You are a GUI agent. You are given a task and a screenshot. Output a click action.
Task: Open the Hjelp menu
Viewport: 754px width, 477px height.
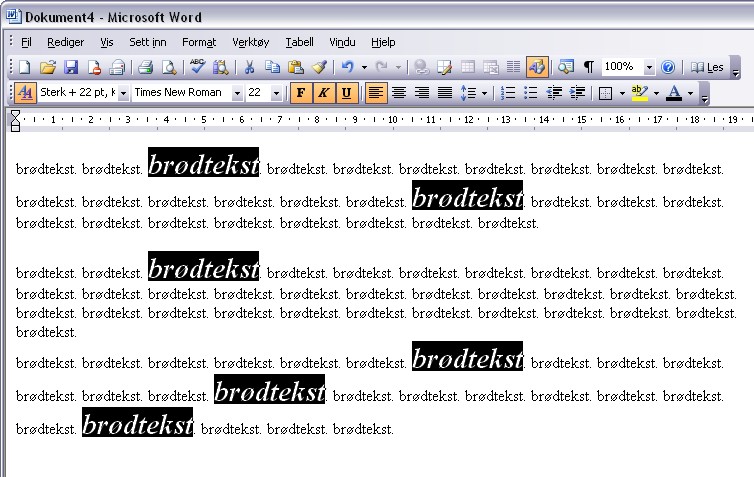(383, 42)
